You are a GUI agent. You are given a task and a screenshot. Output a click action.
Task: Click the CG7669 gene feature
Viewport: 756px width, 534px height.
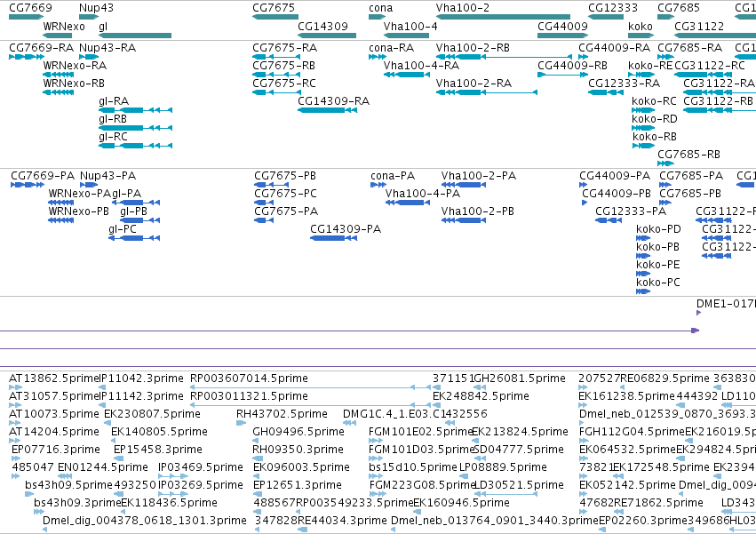tap(26, 17)
